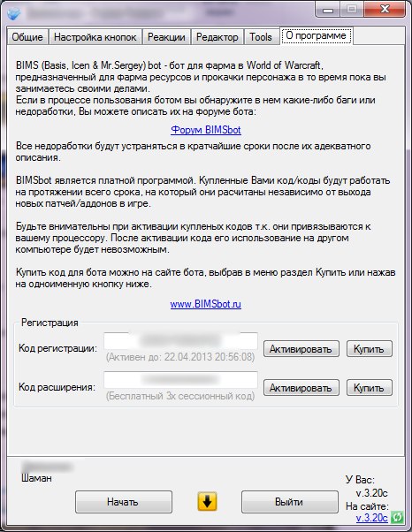Focus the Код регистрации input field

coord(180,341)
